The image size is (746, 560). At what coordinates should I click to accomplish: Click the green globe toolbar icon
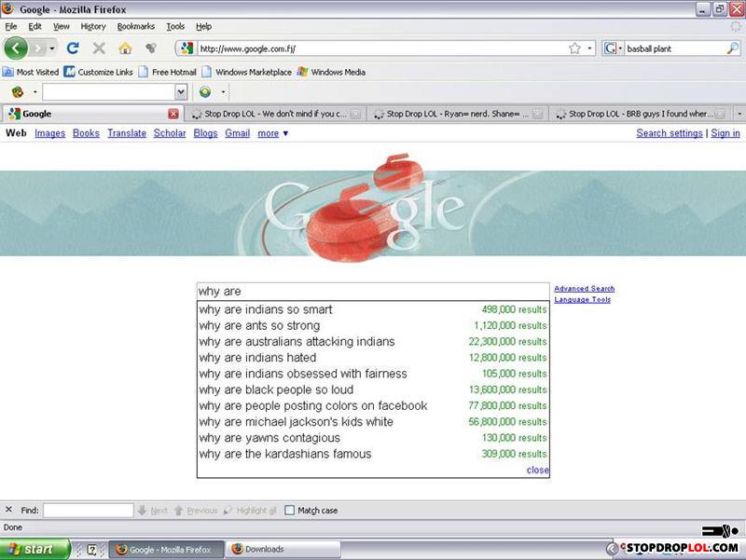coord(205,91)
